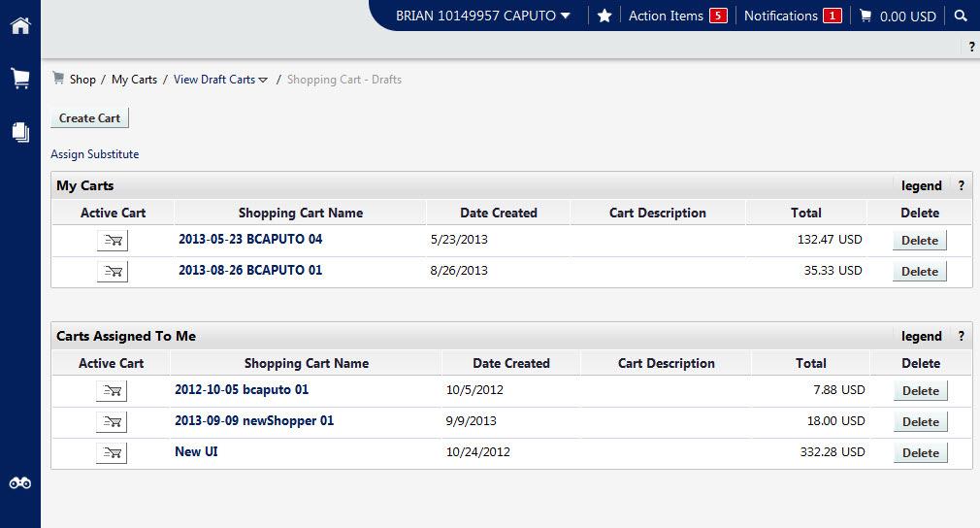Image resolution: width=980 pixels, height=528 pixels.
Task: Click the 35.33 USD total
Action: tap(833, 271)
